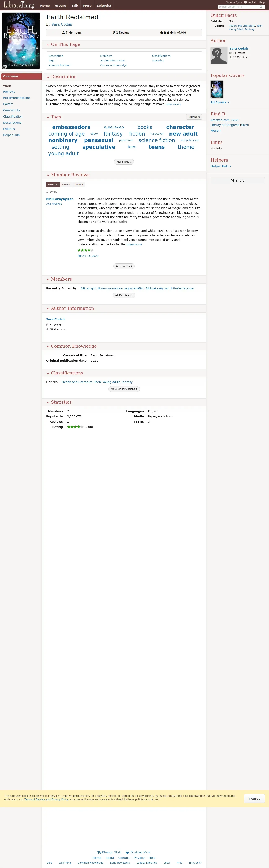The height and width of the screenshot is (868, 269).
Task: Collapse the Statistics section
Action: click(48, 403)
